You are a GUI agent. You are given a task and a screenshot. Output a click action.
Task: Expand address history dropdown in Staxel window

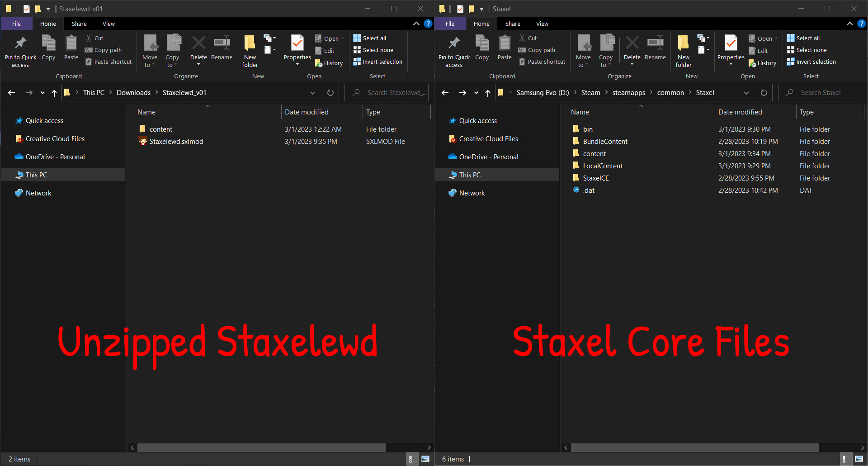click(746, 93)
